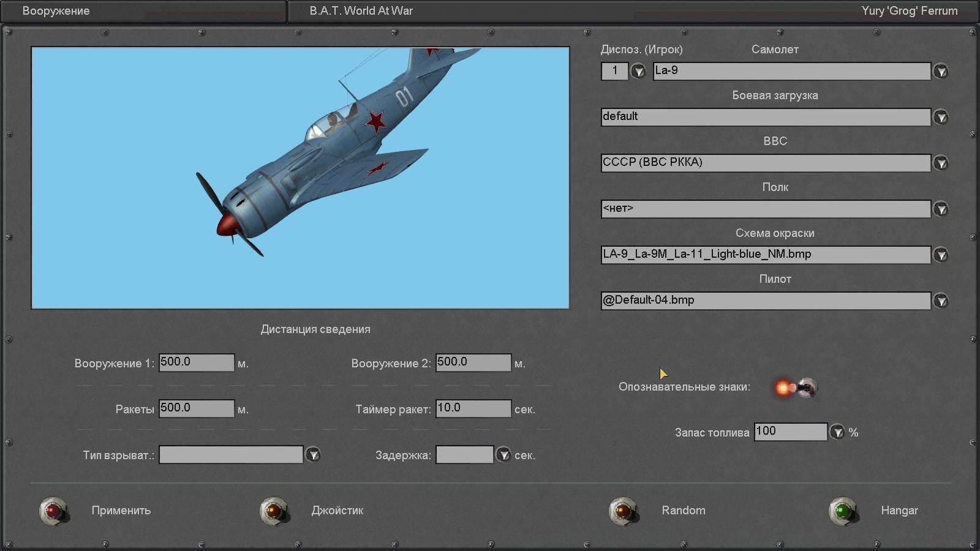Expand the Боевая загрузка dropdown arrow
This screenshot has height=551, width=980.
pos(941,117)
